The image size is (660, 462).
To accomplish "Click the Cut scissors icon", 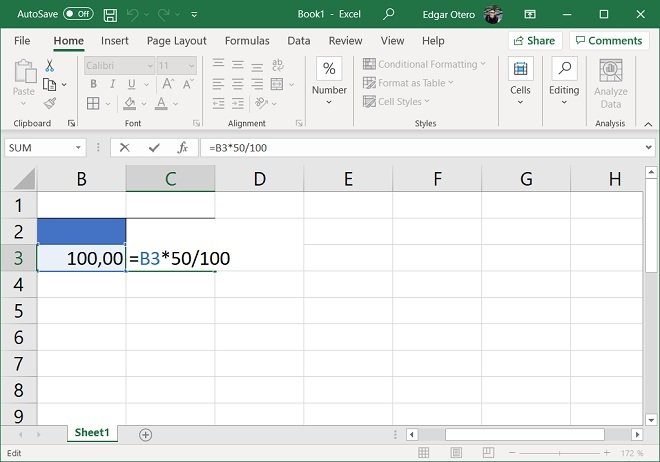I will [50, 65].
